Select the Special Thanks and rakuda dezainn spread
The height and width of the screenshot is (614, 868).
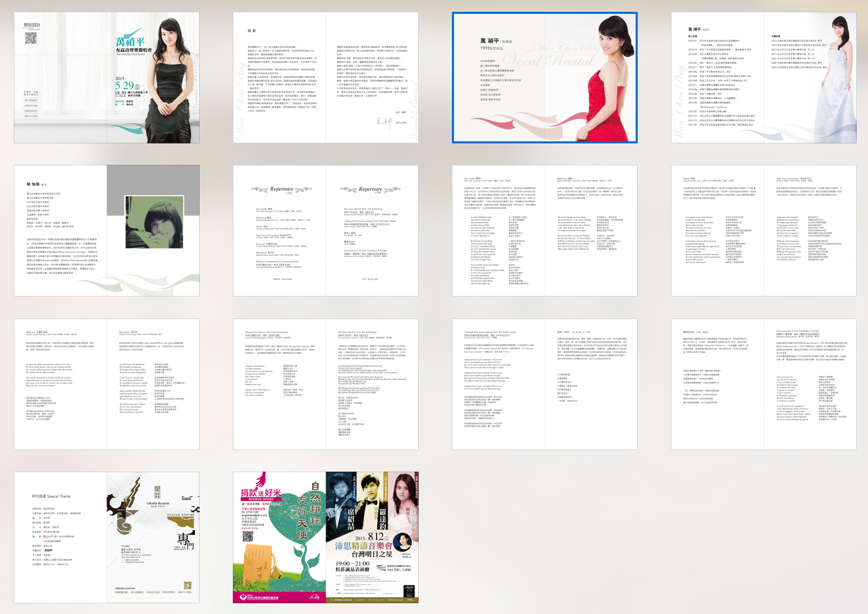click(106, 537)
